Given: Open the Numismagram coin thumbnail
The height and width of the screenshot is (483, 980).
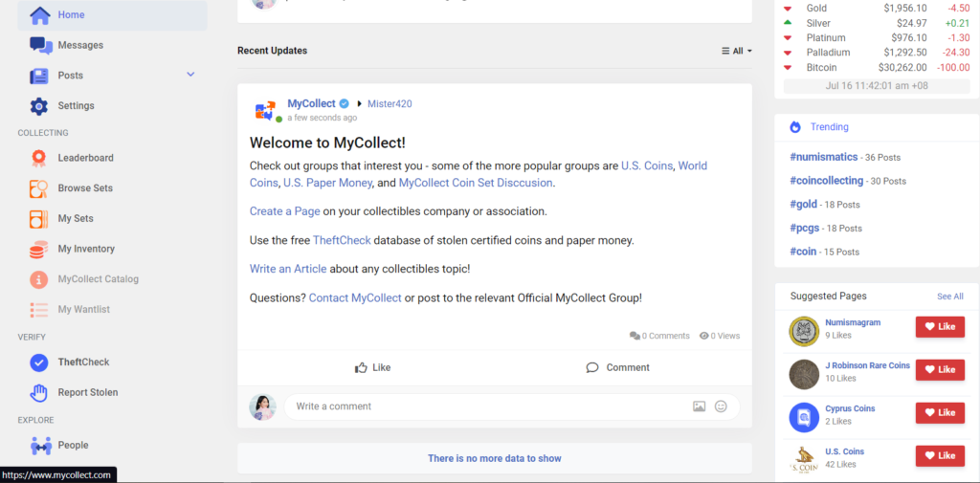Looking at the screenshot, I should coord(804,331).
